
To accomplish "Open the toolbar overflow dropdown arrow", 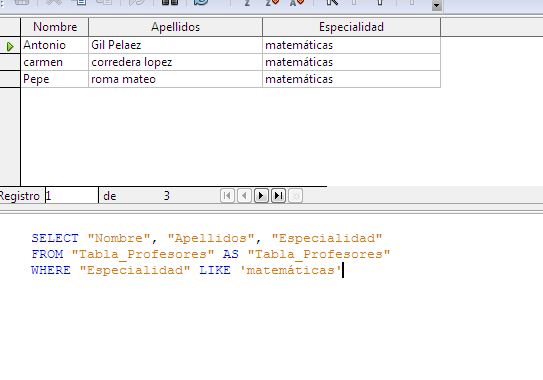I will (x=436, y=6).
